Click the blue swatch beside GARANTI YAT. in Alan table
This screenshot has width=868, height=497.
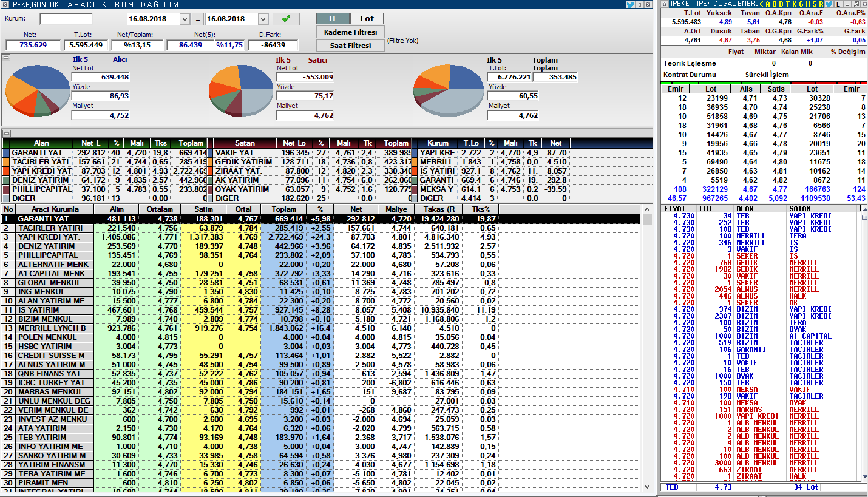click(6, 153)
